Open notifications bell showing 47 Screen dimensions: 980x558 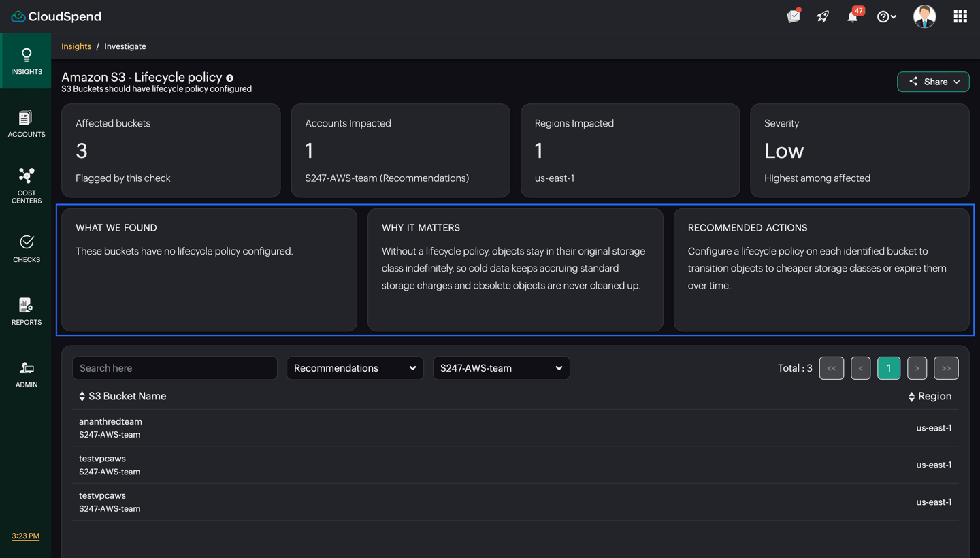pos(853,16)
